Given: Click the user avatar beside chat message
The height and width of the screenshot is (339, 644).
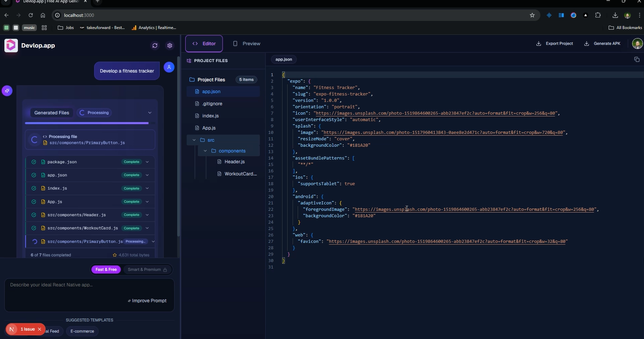Looking at the screenshot, I should [169, 67].
